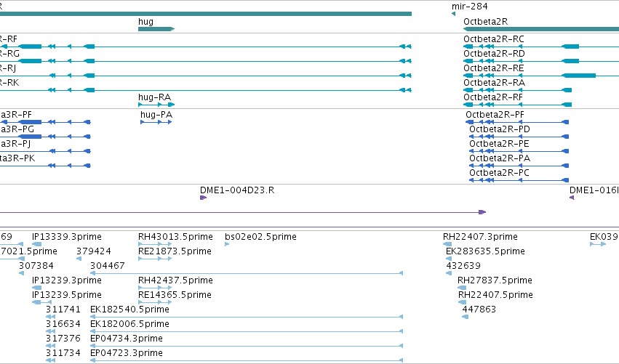This screenshot has width=619, height=364.
Task: Select the Octbeta2R gene label
Action: pos(486,22)
